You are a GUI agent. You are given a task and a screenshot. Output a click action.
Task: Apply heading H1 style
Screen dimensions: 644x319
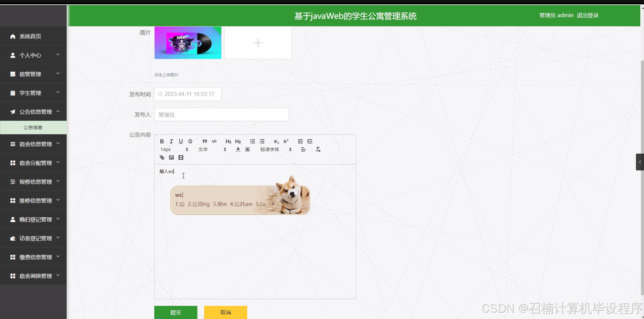click(x=228, y=141)
